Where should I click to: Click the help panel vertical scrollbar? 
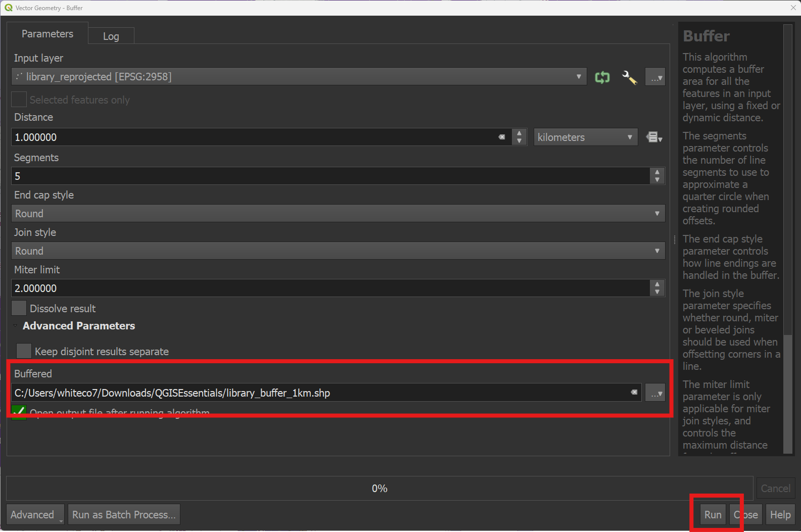coord(788,239)
